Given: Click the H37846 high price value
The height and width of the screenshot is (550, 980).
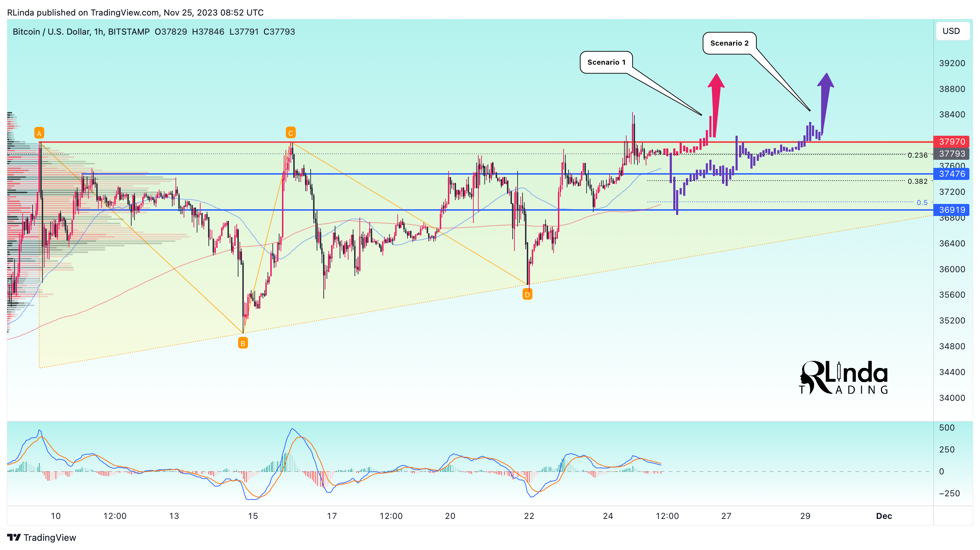Looking at the screenshot, I should (x=208, y=31).
